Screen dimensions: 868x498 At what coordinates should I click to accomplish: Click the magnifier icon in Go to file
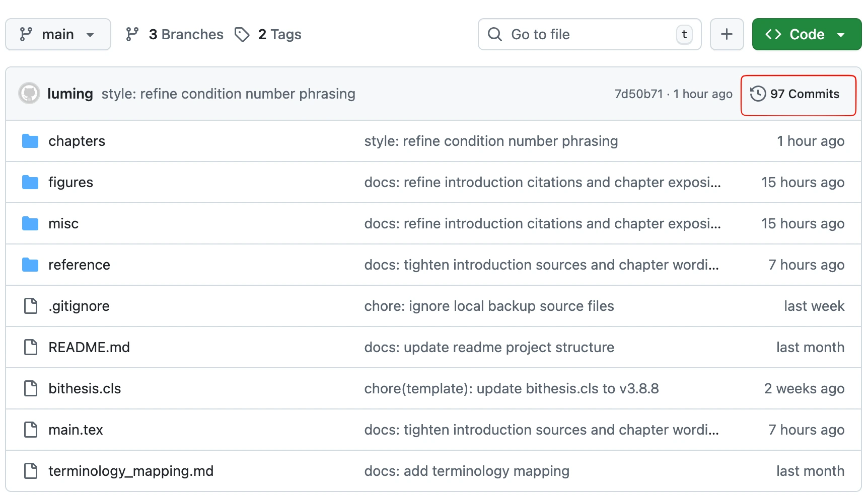495,34
